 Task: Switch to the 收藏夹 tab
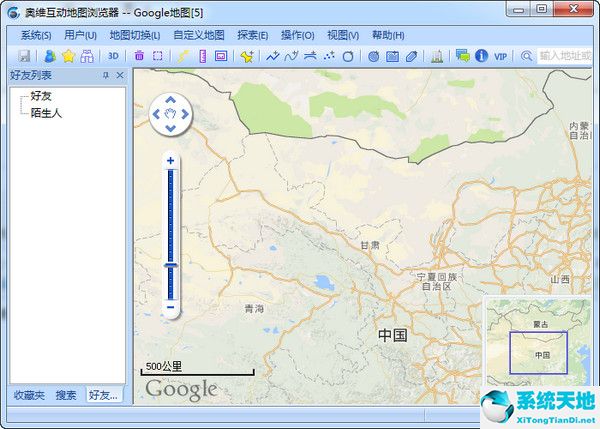(28, 396)
